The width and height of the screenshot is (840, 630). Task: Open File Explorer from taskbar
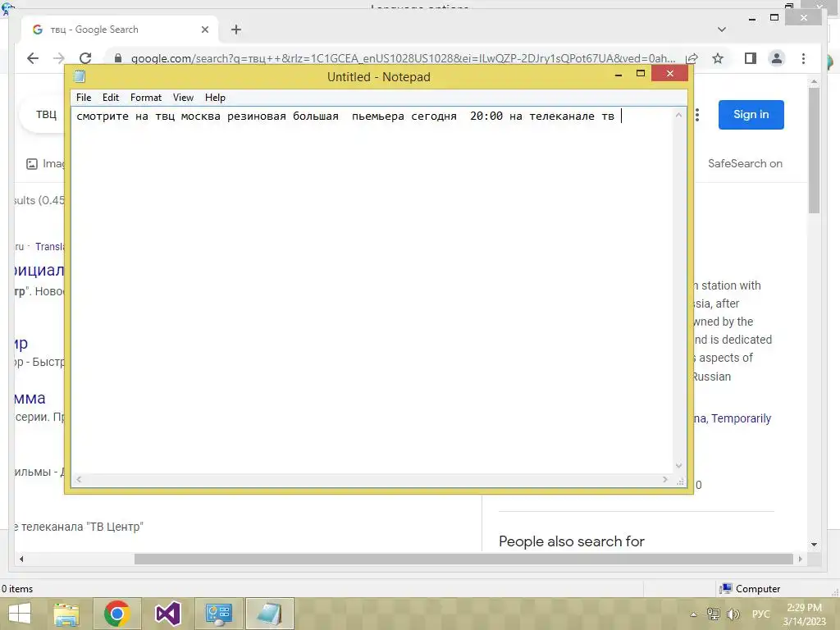[x=66, y=614]
